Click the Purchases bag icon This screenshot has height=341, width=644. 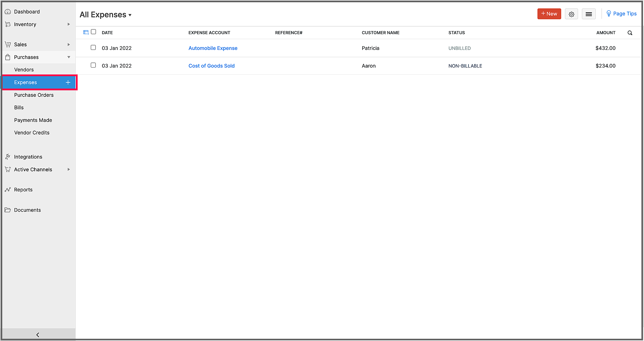8,57
